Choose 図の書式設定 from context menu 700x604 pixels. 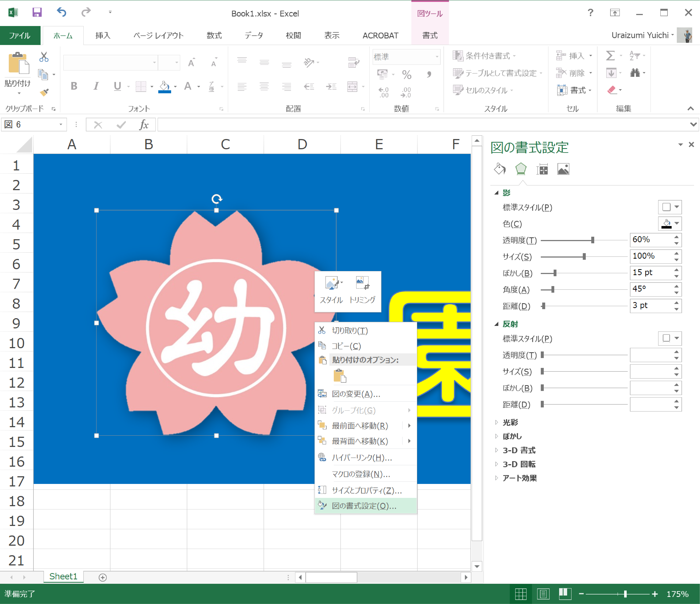[364, 506]
